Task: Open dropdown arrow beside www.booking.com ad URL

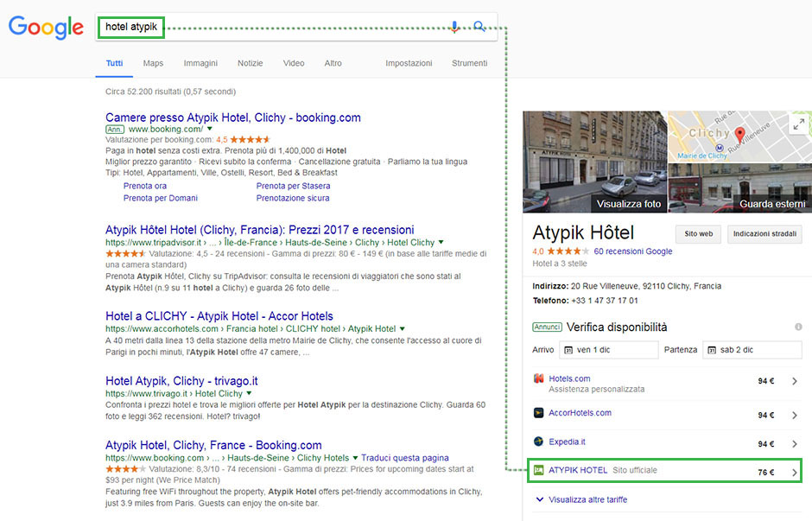Action: coord(210,129)
